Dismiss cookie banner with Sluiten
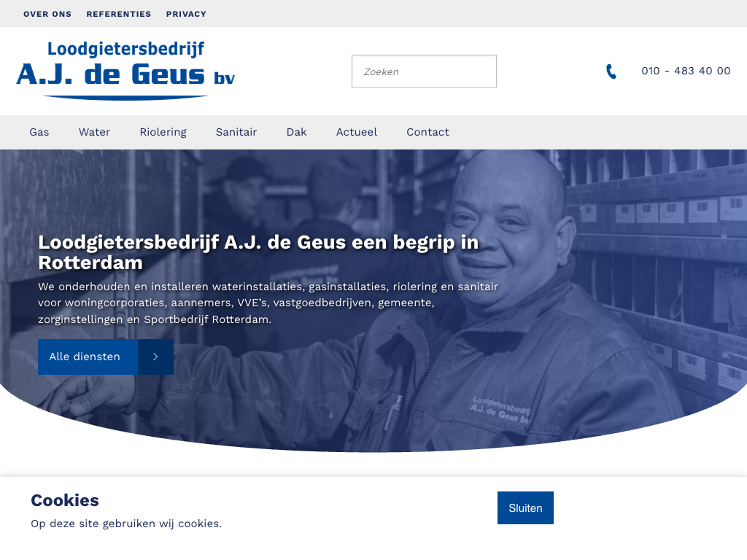This screenshot has height=560, width=747. (x=525, y=508)
